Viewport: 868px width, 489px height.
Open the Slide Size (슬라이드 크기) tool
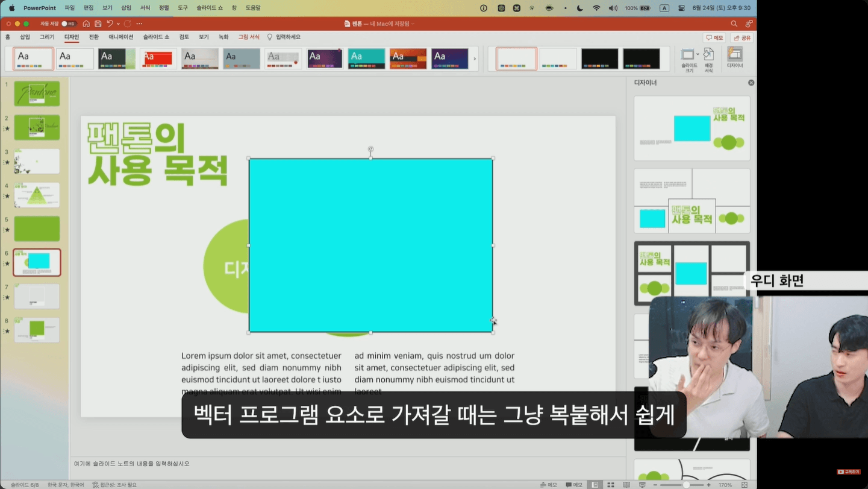click(689, 59)
